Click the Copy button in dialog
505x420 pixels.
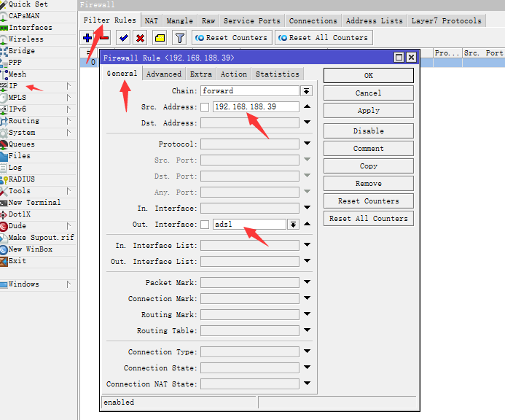(x=369, y=166)
